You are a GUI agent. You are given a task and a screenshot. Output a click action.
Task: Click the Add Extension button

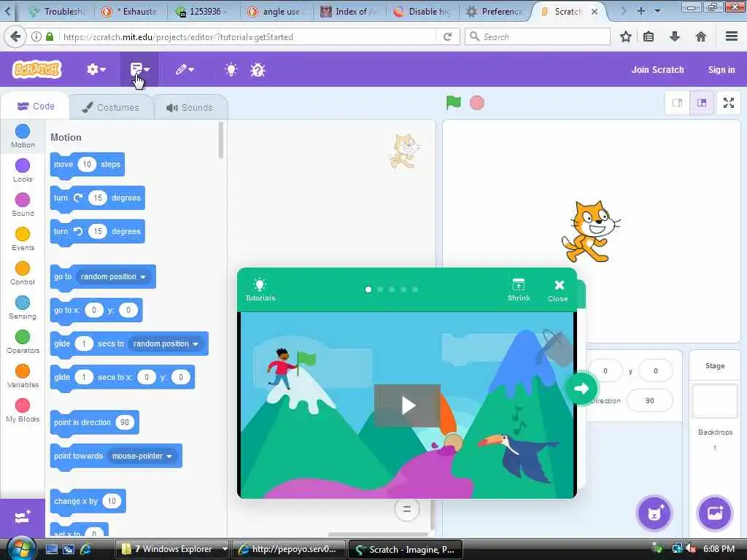(23, 517)
